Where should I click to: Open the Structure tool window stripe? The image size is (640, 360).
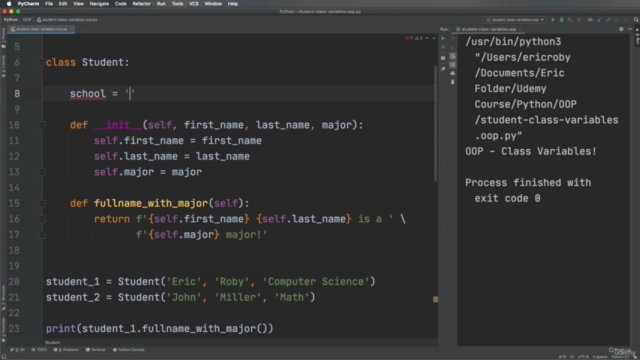(x=3, y=298)
